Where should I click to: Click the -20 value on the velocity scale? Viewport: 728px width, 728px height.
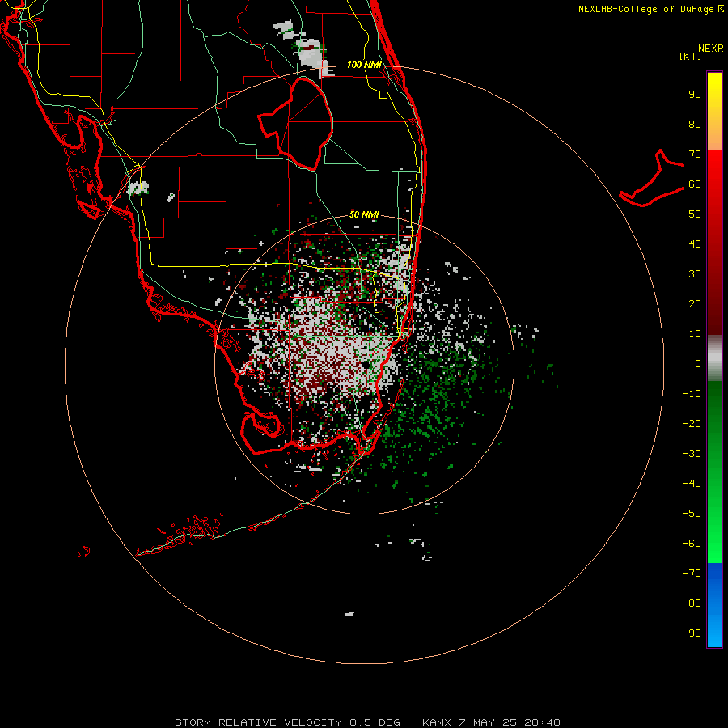tap(692, 424)
